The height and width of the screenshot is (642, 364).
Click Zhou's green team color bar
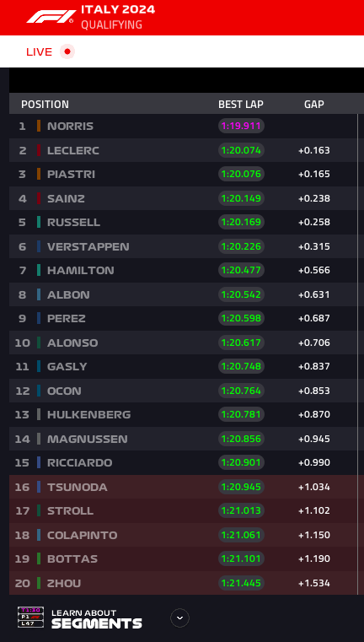pyautogui.click(x=39, y=583)
